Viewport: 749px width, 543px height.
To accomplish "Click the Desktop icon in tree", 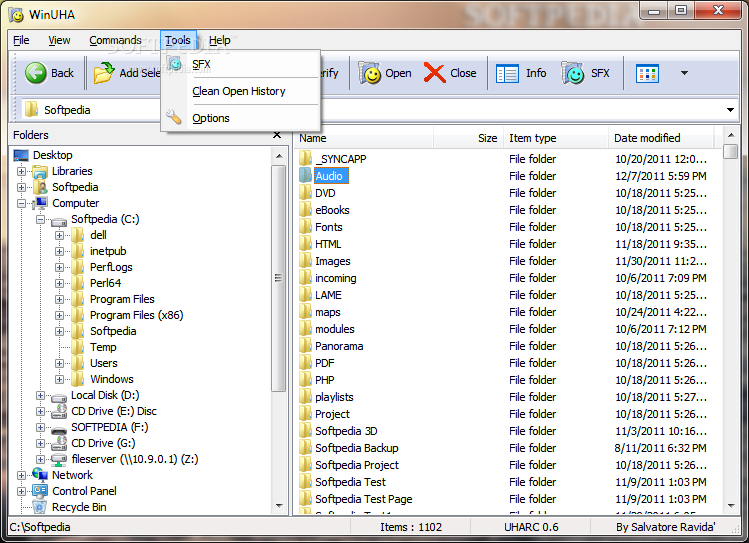I will [21, 155].
